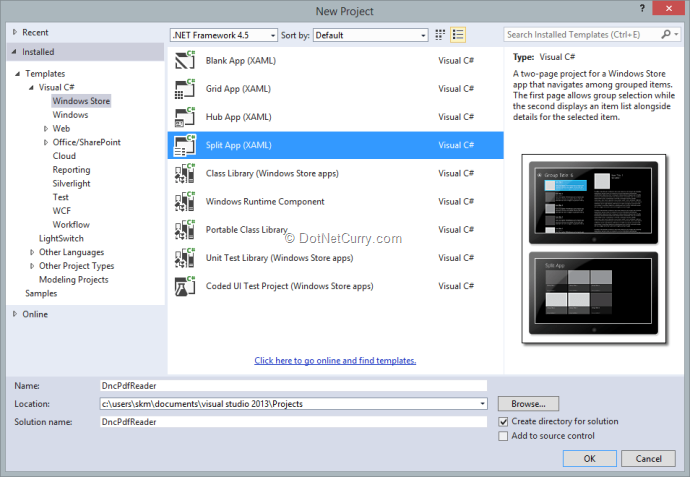690x477 pixels.
Task: Click the Unit Test Library icon
Action: (185, 258)
